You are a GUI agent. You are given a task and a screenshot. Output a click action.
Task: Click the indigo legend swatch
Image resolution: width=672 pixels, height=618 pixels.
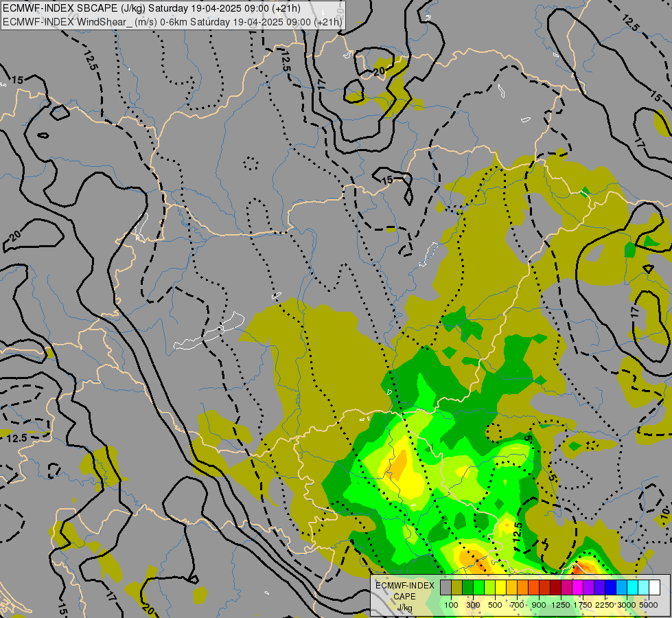coord(599,587)
